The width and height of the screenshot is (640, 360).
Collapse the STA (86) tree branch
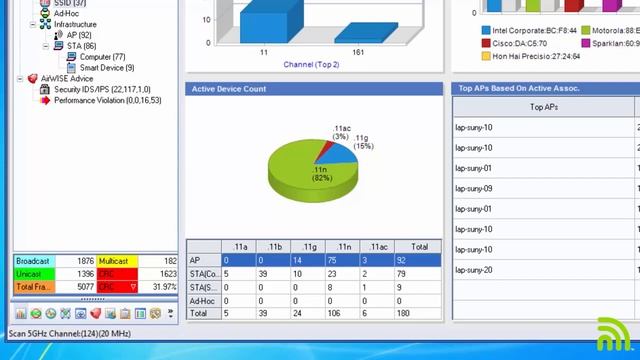point(46,46)
